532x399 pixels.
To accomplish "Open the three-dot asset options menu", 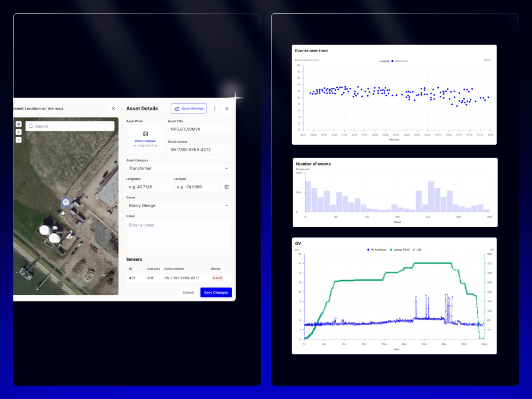I will (x=214, y=109).
